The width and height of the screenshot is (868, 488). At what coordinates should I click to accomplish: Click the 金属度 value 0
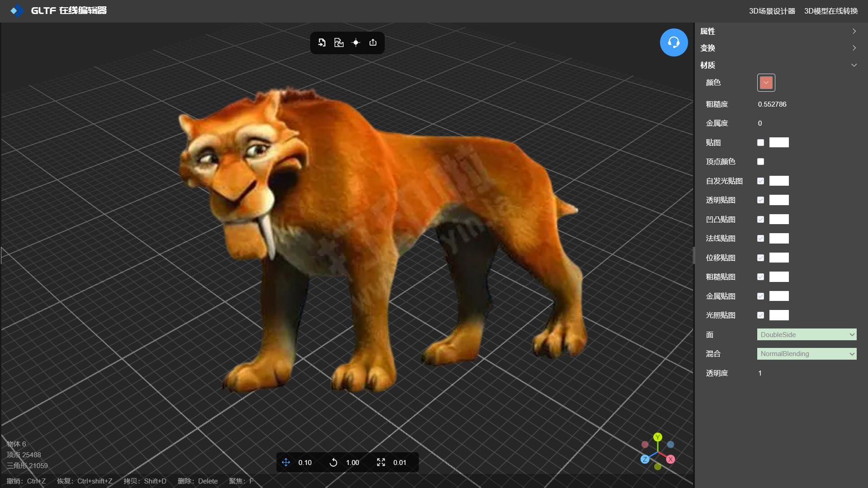click(x=760, y=123)
